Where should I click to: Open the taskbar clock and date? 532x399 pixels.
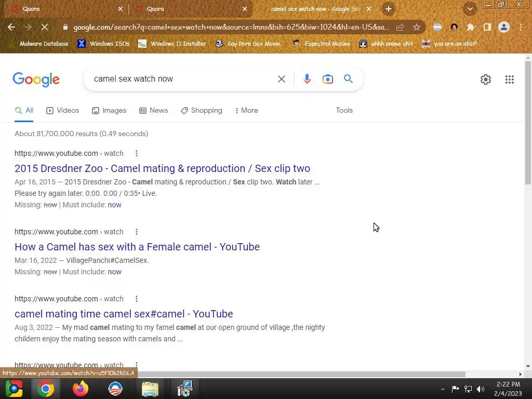508,389
